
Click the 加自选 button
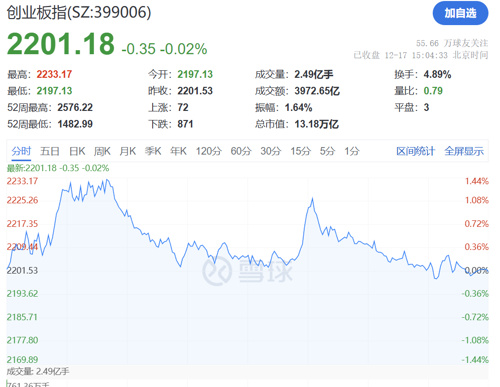[460, 13]
